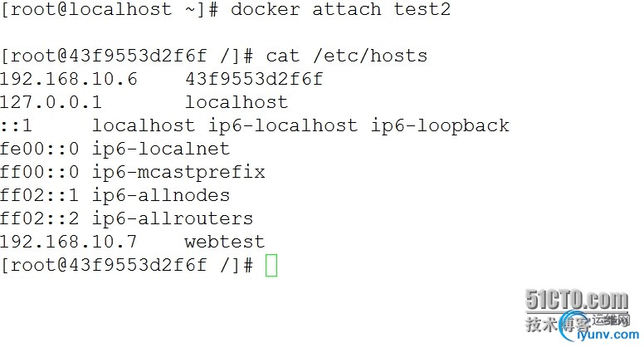
Task: Click the webtest hostname entry
Action: 225,242
